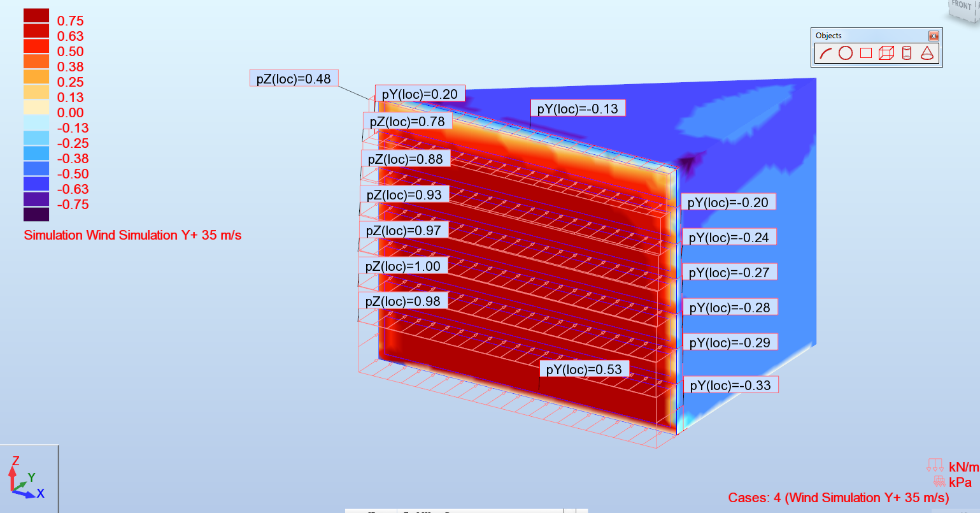980x513 pixels.
Task: Select the Arc tool in the Objects panel
Action: coord(826,52)
